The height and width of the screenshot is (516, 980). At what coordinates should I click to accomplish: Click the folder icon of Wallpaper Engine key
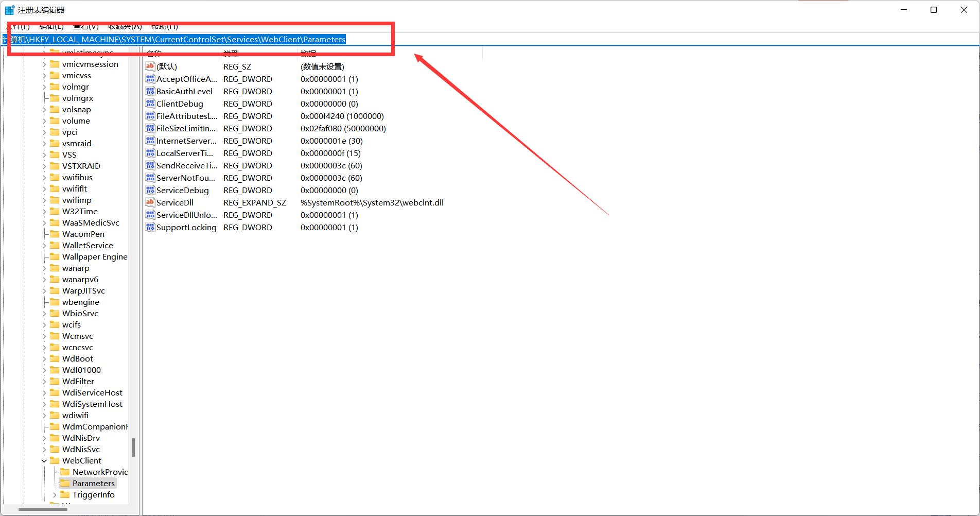[x=55, y=256]
